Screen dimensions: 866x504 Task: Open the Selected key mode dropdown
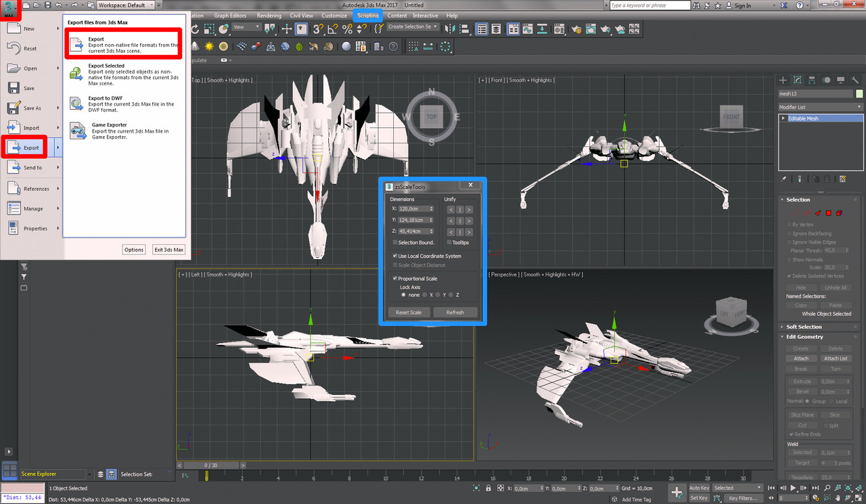(x=737, y=488)
